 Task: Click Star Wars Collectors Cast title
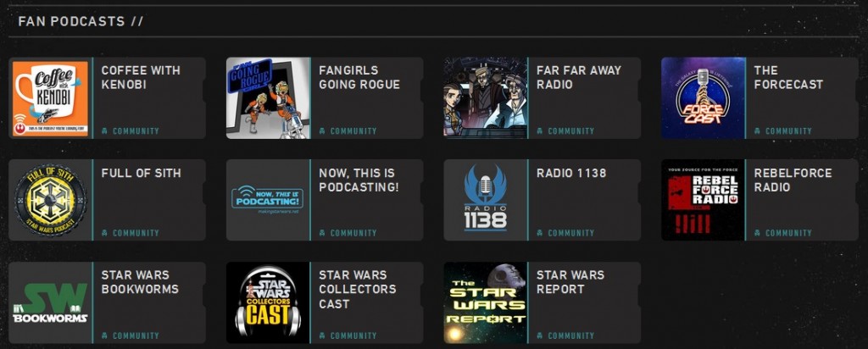tap(358, 289)
